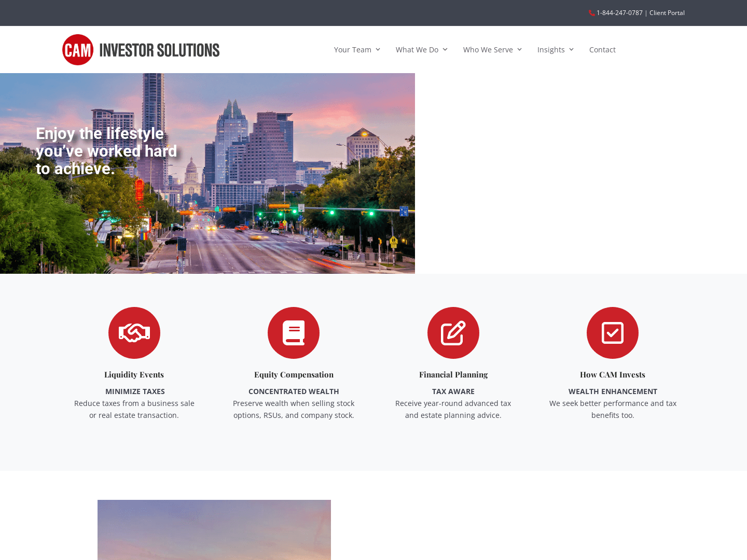Viewport: 747px width, 560px height.
Task: Expand the Your Team dropdown chevron
Action: [x=378, y=50]
